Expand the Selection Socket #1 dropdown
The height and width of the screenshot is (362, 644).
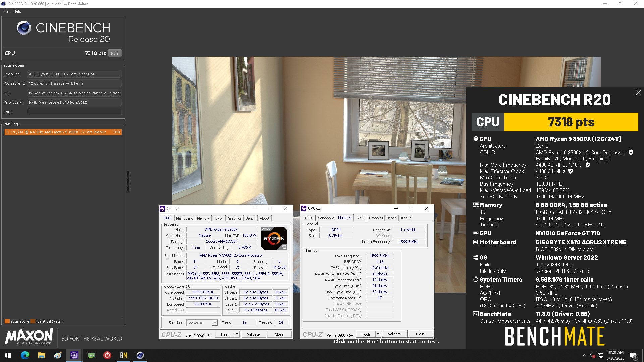coord(214,323)
